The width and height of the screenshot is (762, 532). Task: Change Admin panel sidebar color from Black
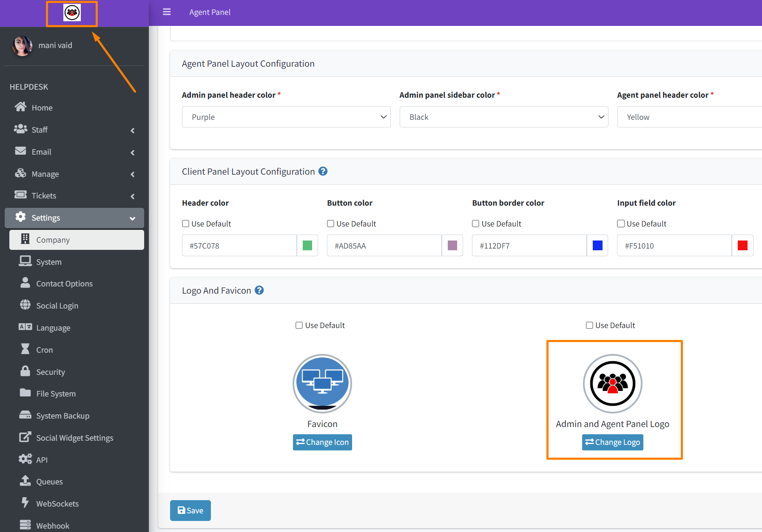[x=503, y=117]
